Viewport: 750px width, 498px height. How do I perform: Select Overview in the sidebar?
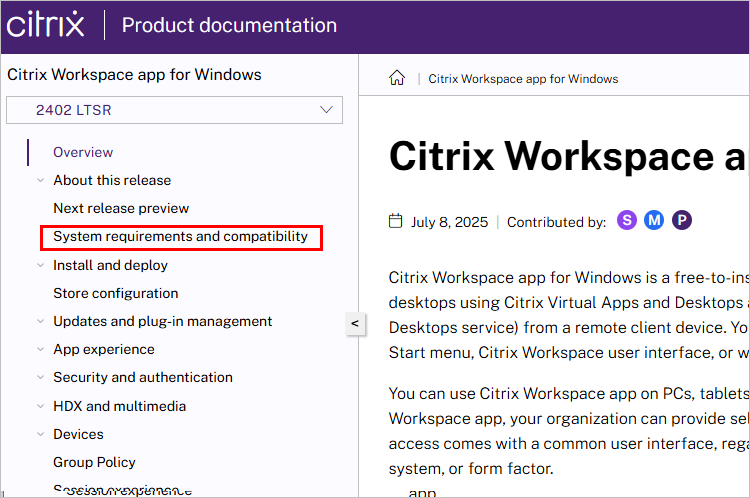83,152
